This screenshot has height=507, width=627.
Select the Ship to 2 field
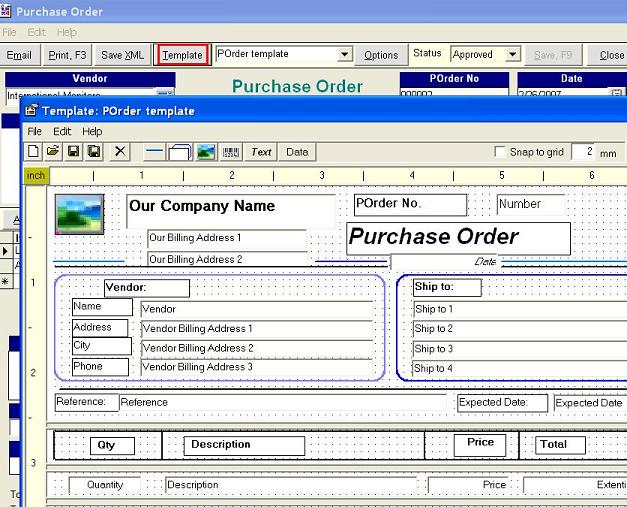520,329
